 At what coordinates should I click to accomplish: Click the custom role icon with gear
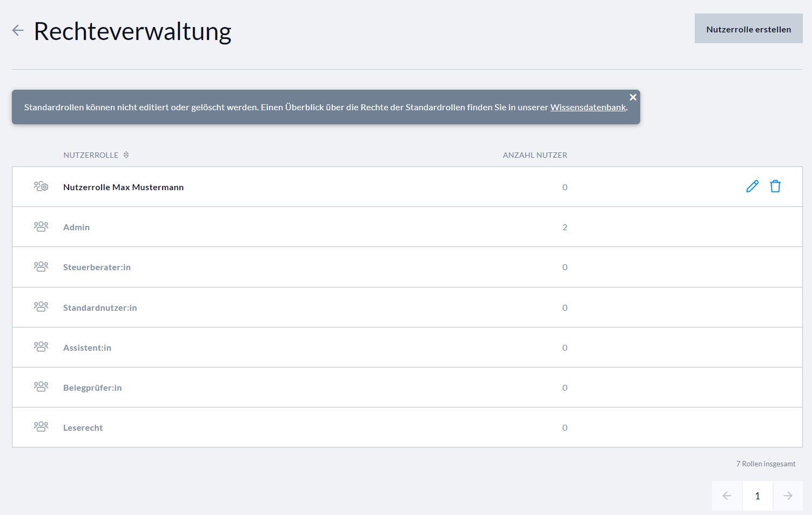41,186
